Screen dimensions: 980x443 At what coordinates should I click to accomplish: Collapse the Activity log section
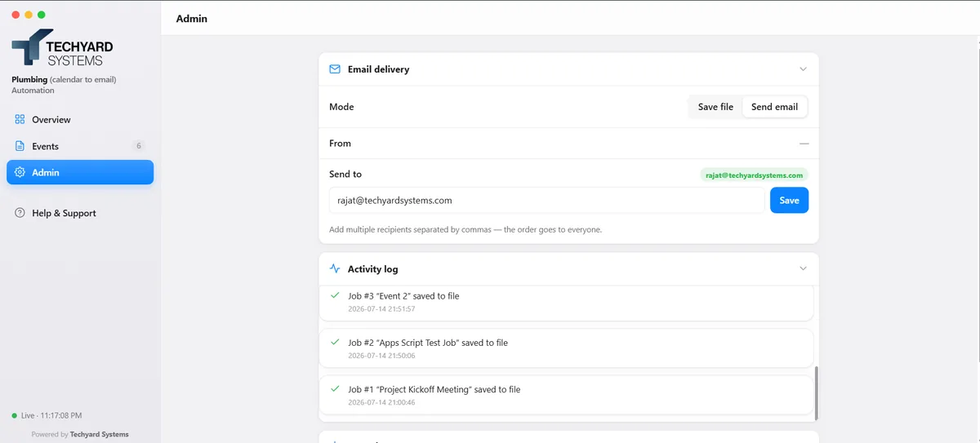pyautogui.click(x=803, y=268)
